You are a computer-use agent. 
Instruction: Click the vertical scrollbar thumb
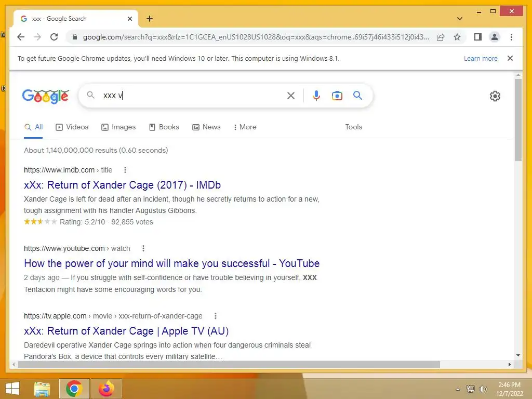(518, 120)
